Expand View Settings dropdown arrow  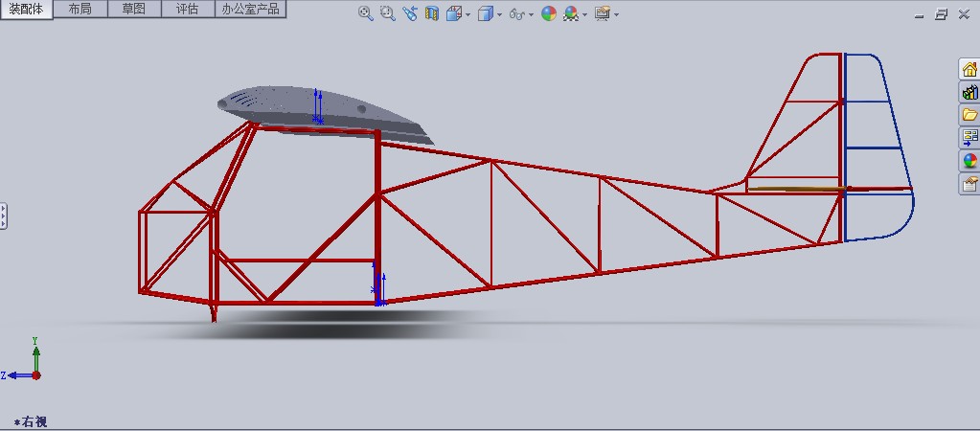click(616, 15)
